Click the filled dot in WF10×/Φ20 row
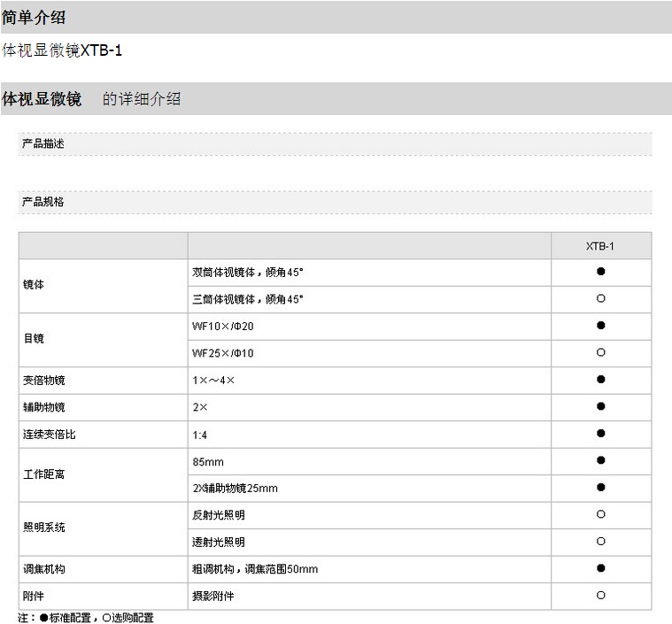The image size is (672, 624). click(x=601, y=326)
